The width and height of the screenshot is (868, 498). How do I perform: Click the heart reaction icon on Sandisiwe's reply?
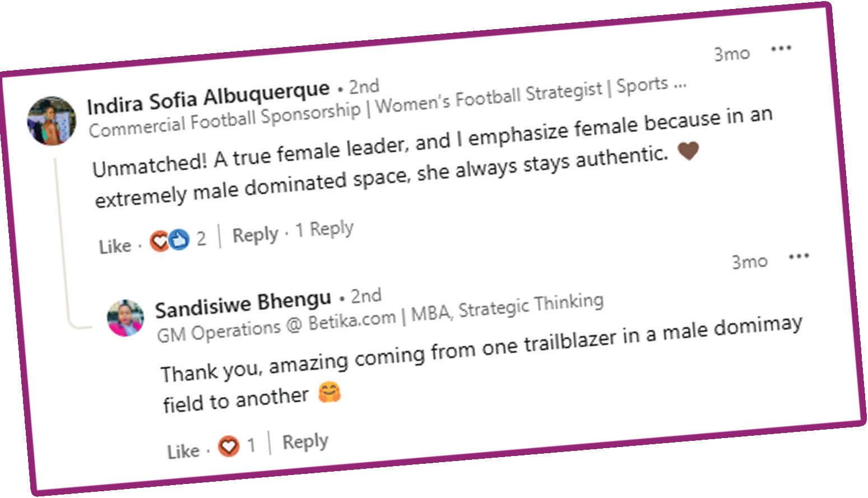point(228,447)
